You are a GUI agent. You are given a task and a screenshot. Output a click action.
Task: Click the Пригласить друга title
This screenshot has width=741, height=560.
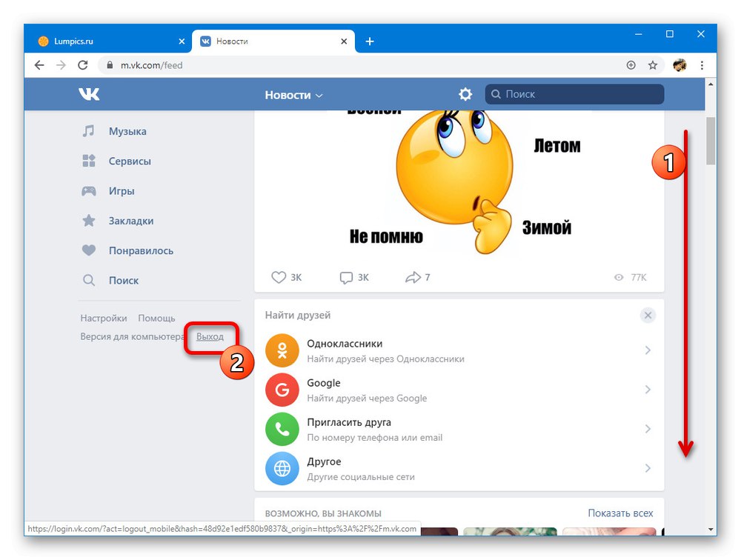tap(349, 422)
